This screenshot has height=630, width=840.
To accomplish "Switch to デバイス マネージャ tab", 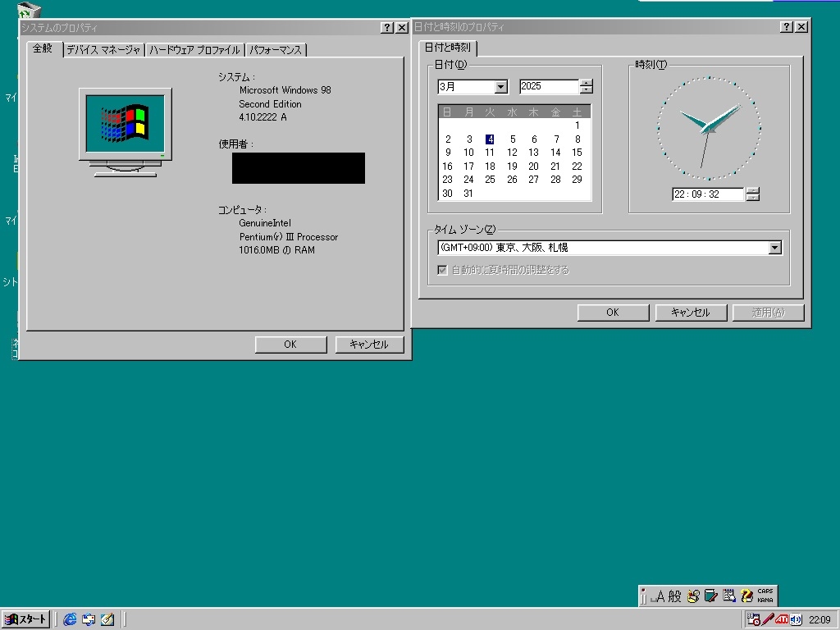I will [103, 50].
